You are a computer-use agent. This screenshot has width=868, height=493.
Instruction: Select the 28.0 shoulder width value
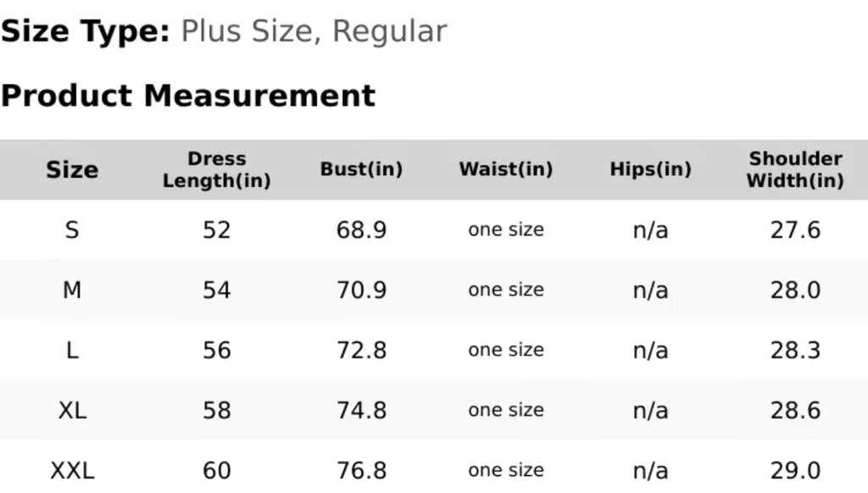(x=795, y=291)
